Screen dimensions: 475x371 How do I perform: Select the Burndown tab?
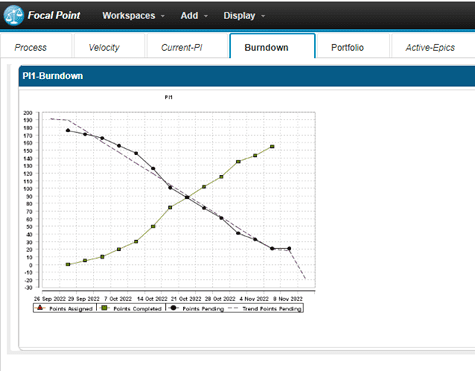pos(272,46)
